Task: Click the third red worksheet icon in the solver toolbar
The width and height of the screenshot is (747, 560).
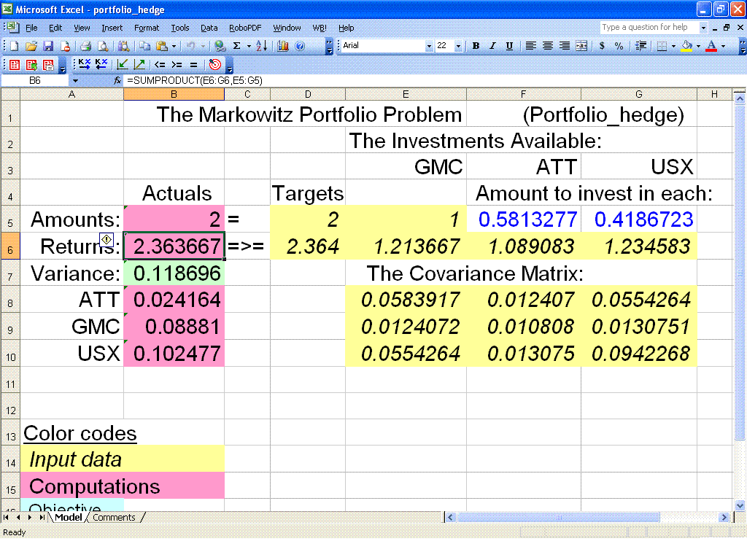Action: click(x=49, y=65)
